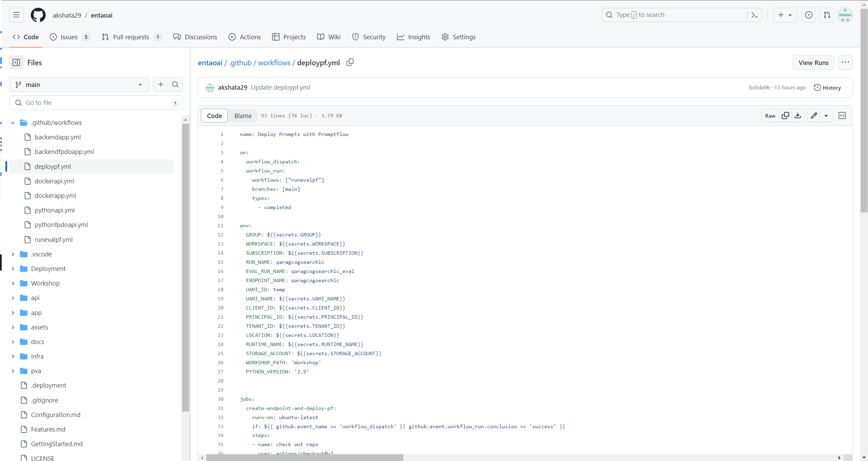This screenshot has height=461, width=868.
Task: Open the Security tab
Action: [369, 37]
